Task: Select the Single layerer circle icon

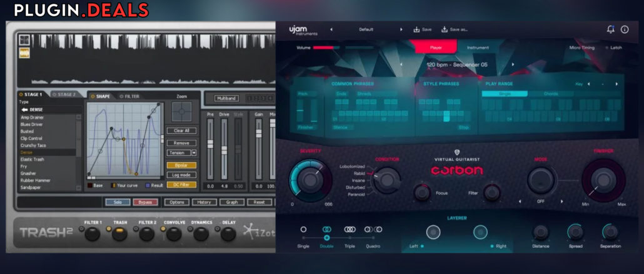Action: (303, 229)
